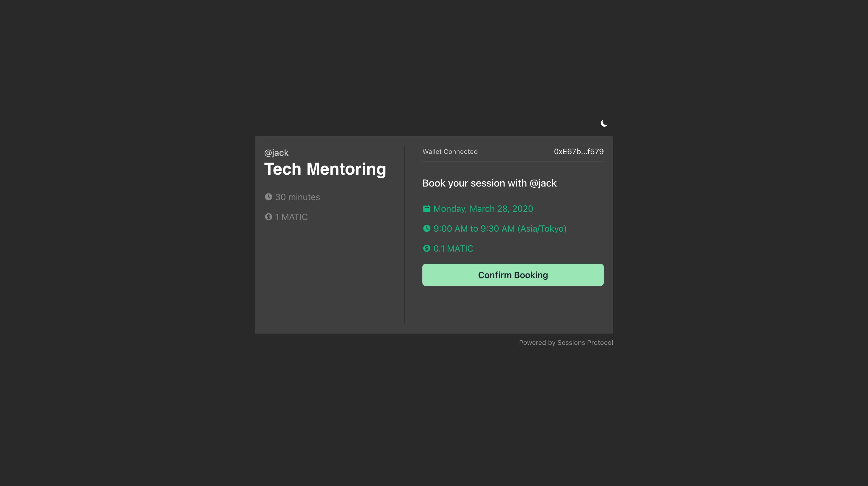Click the clock icon beside 30 minutes
Viewport: 868px width, 486px height.
click(269, 197)
